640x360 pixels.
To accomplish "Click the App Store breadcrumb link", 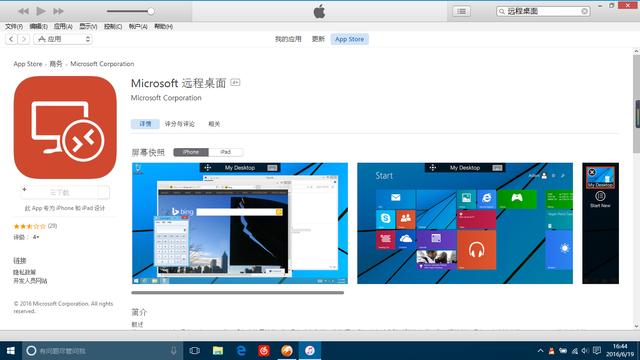I will tap(28, 64).
